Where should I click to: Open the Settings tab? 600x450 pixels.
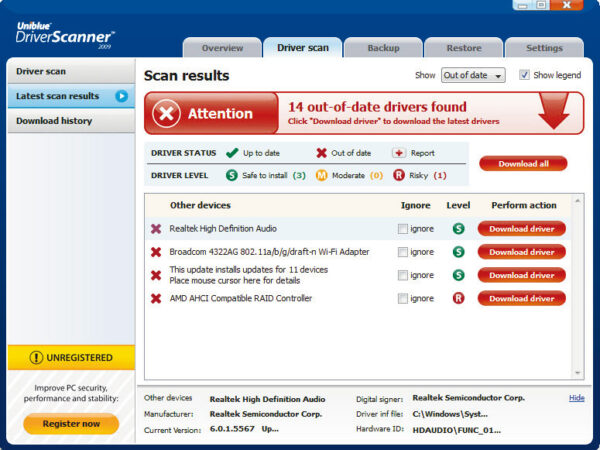(544, 48)
